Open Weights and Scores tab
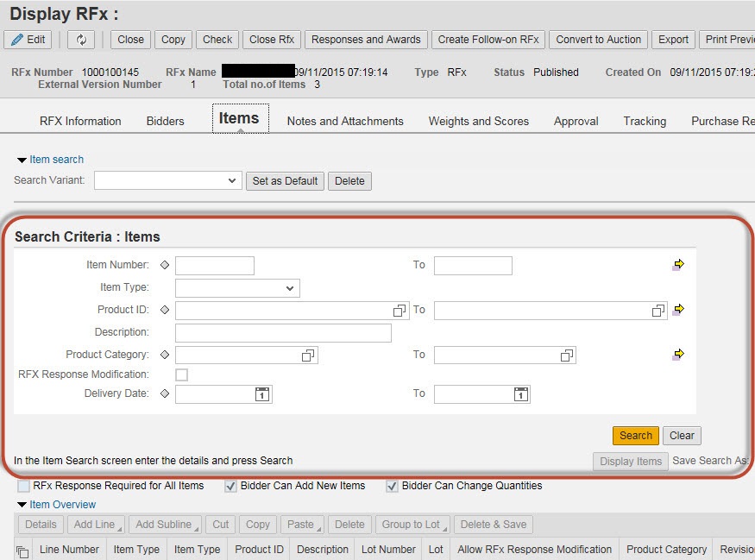755x560 pixels. pos(479,121)
